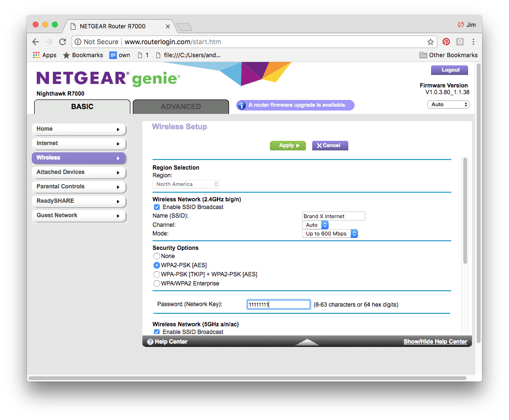509x420 pixels.
Task: Expand help panel with the up arrow
Action: (x=307, y=342)
